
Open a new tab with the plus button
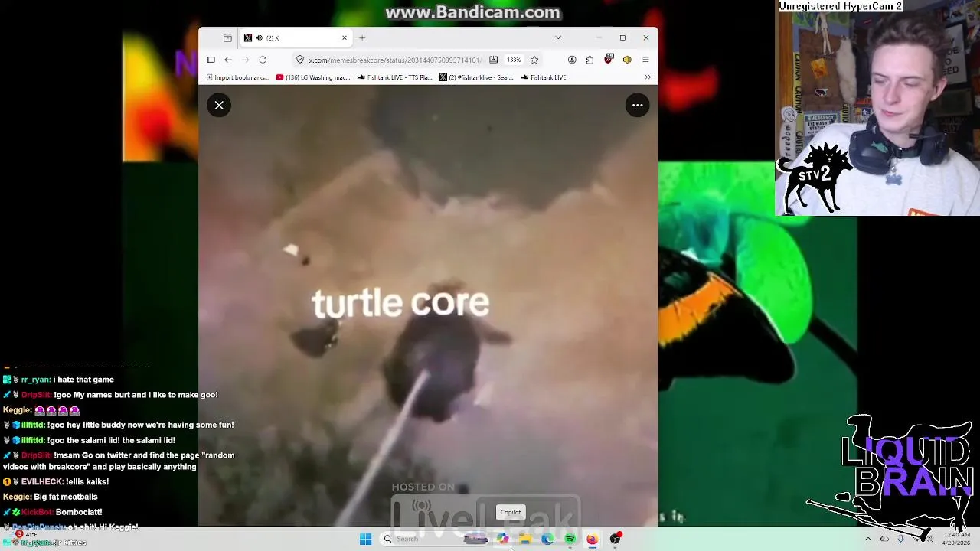tap(362, 37)
